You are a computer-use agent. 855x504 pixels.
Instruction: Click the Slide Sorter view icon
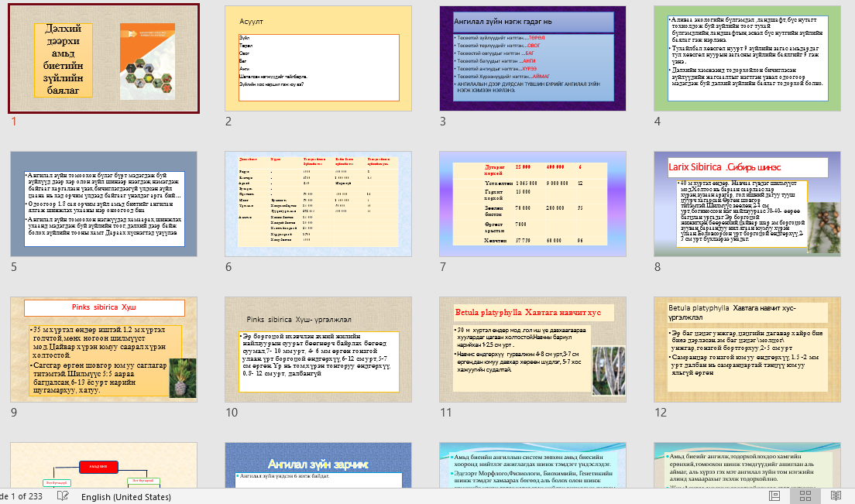tap(805, 495)
